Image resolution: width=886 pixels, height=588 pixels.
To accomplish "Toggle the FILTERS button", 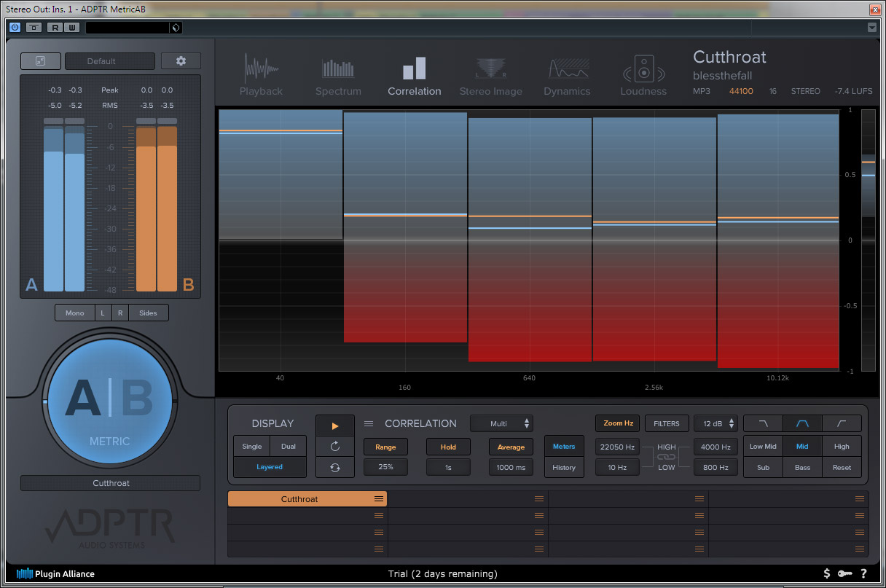I will [667, 423].
